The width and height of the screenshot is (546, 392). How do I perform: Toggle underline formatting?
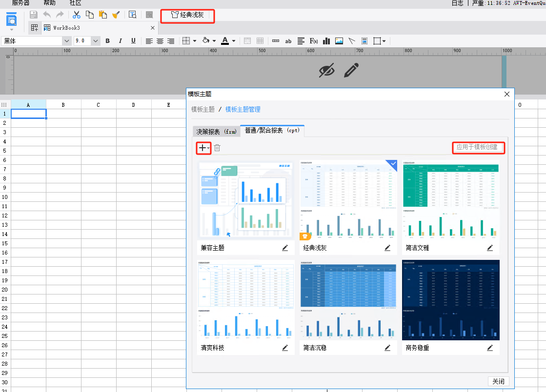click(133, 41)
